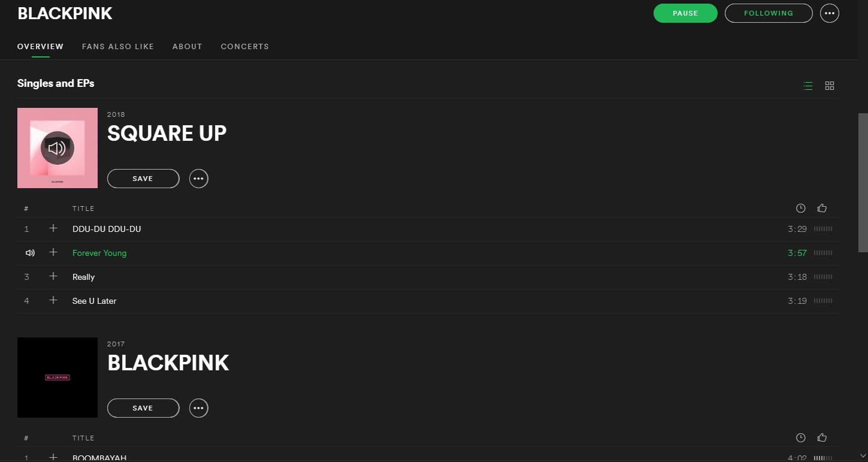
Task: Add Forever Young to library
Action: [53, 252]
